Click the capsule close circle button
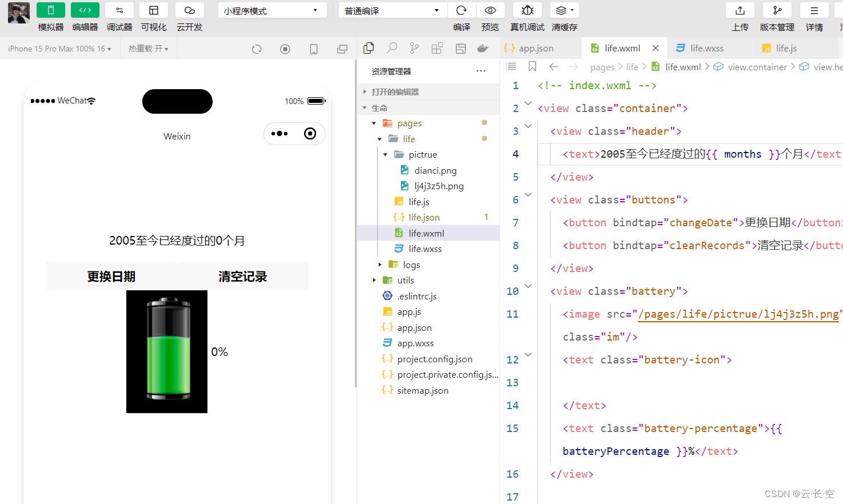Viewport: 843px width, 504px height. pos(310,134)
